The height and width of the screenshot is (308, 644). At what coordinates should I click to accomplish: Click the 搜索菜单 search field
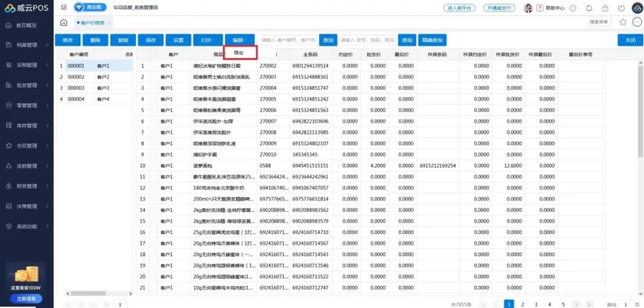pos(599,22)
